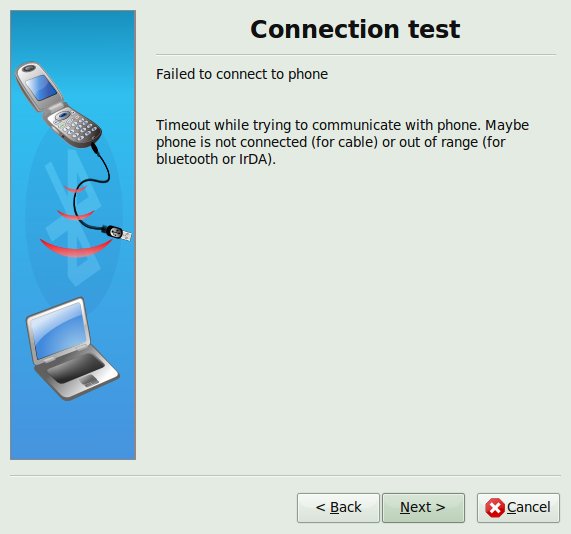The height and width of the screenshot is (534, 571).
Task: Click the laptop's blue display screen
Action: tap(59, 331)
